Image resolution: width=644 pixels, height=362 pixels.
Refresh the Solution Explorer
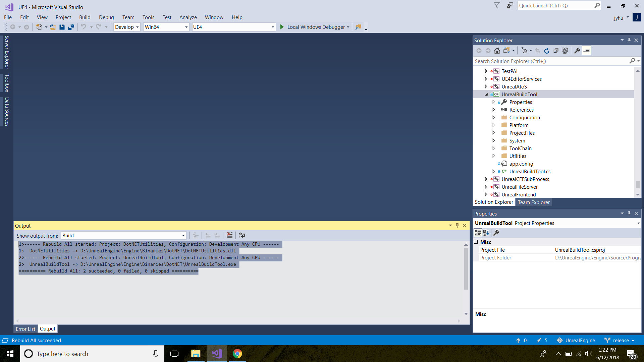point(546,51)
